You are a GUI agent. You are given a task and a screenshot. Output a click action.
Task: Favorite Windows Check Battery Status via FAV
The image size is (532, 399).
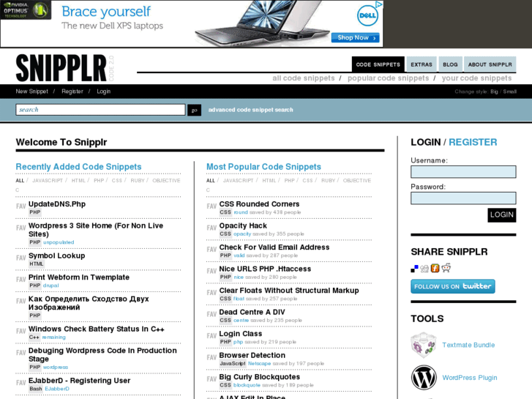point(20,331)
